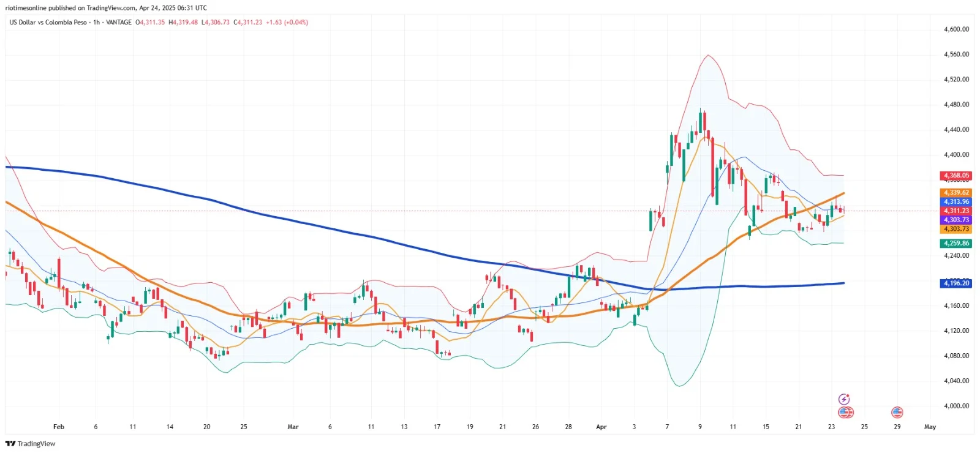Select the '1h' interval label
The height and width of the screenshot is (453, 980).
(97, 23)
